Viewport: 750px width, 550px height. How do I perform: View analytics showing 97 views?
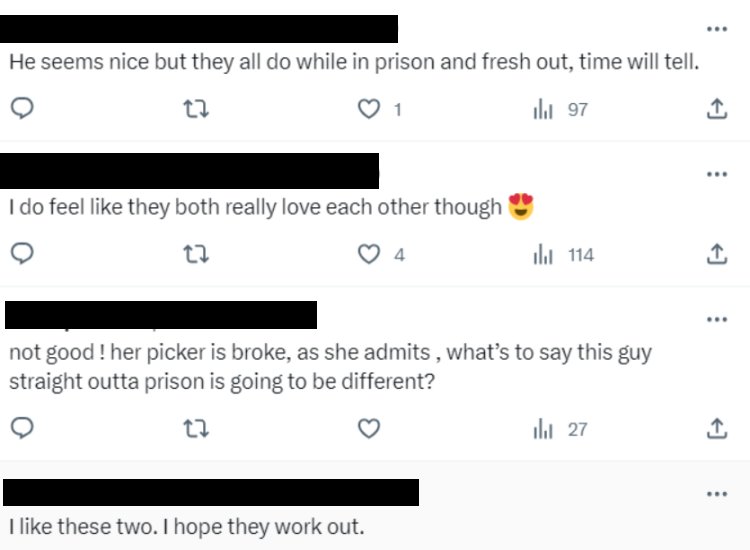560,110
